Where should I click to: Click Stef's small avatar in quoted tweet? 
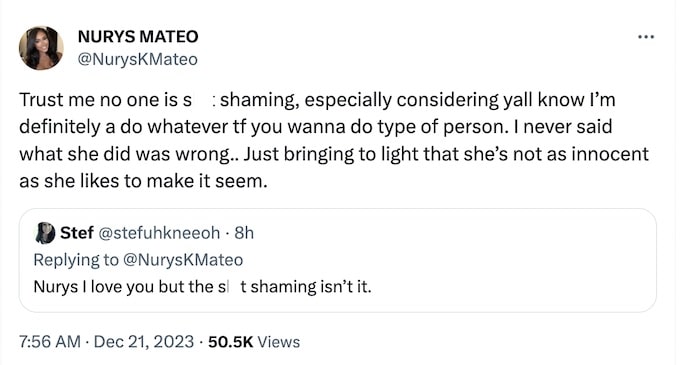(45, 233)
